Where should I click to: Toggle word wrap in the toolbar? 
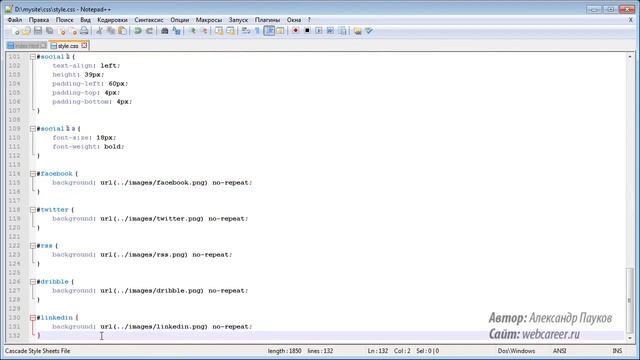point(246,31)
